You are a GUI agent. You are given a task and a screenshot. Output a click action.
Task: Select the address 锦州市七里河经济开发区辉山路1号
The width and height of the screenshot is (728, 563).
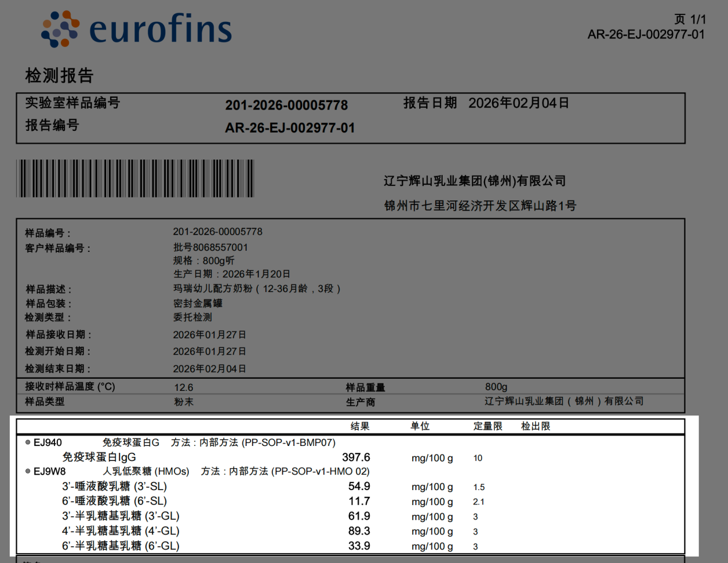click(480, 205)
